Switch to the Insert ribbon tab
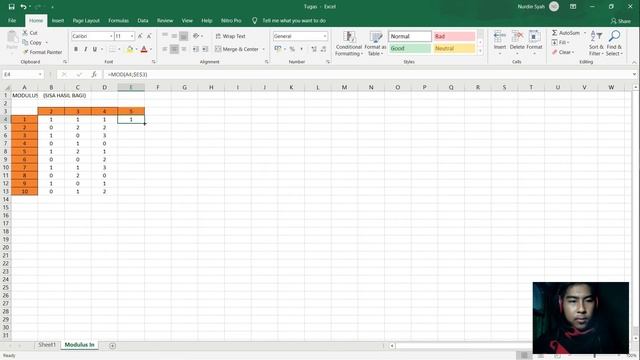This screenshot has height=360, width=640. tap(58, 20)
